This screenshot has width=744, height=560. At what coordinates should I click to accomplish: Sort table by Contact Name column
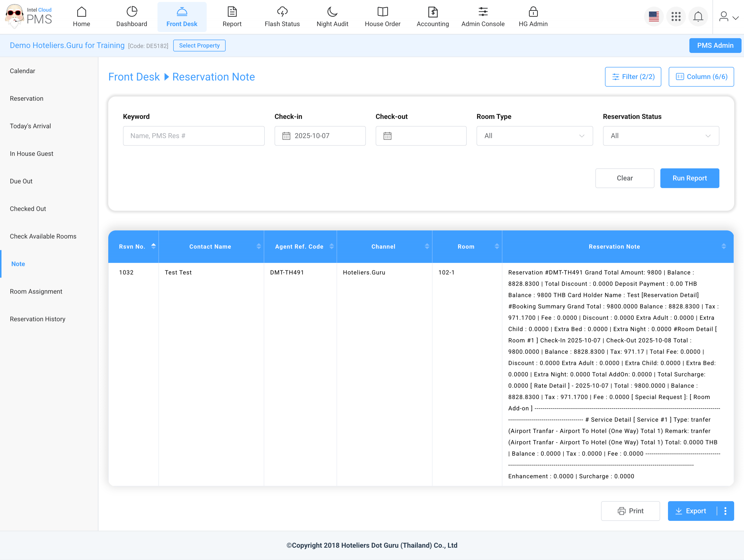(258, 246)
